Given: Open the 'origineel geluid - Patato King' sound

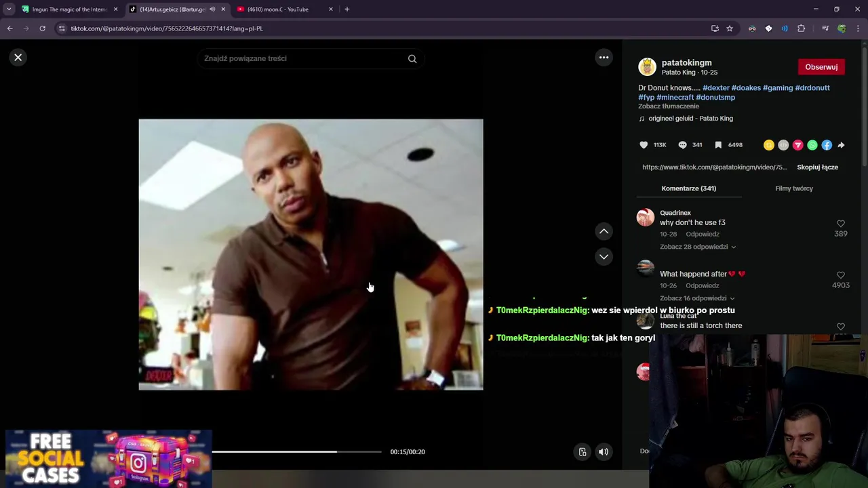Looking at the screenshot, I should click(x=690, y=119).
